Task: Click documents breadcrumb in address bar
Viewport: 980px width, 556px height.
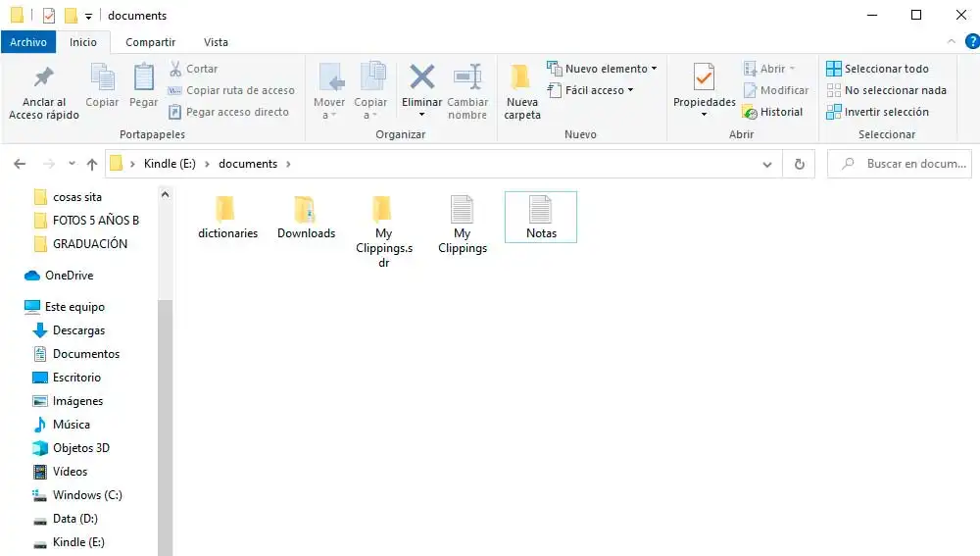Action: [x=248, y=164]
